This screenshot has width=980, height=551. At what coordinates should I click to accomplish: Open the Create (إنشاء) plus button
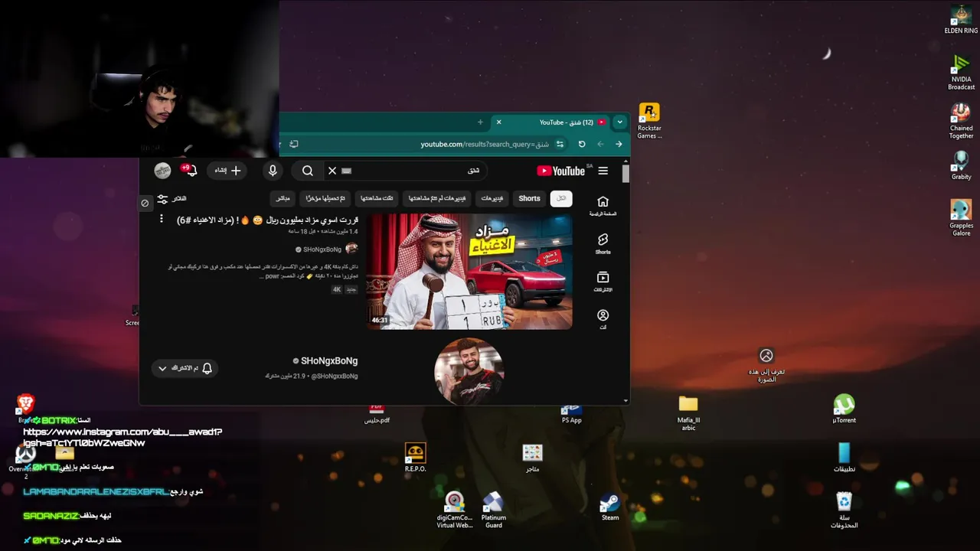[227, 171]
